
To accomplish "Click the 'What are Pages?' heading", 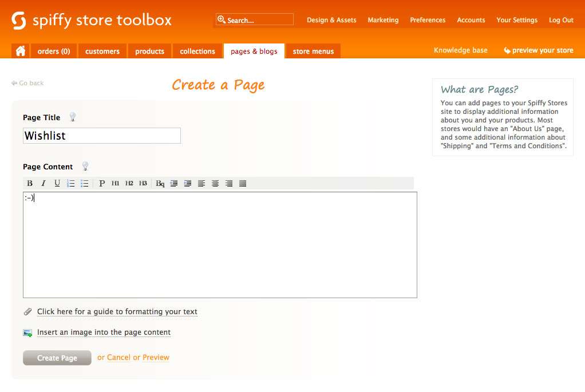I will (x=480, y=89).
